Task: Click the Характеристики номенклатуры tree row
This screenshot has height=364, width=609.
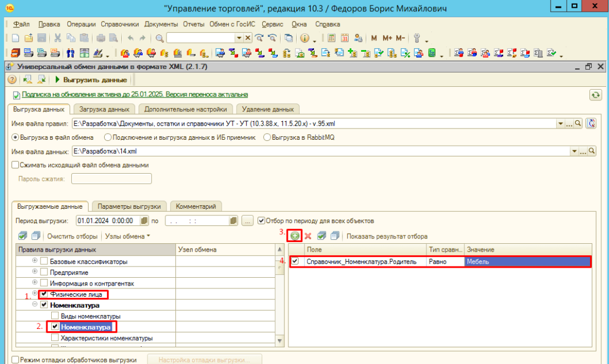Action: click(106, 338)
